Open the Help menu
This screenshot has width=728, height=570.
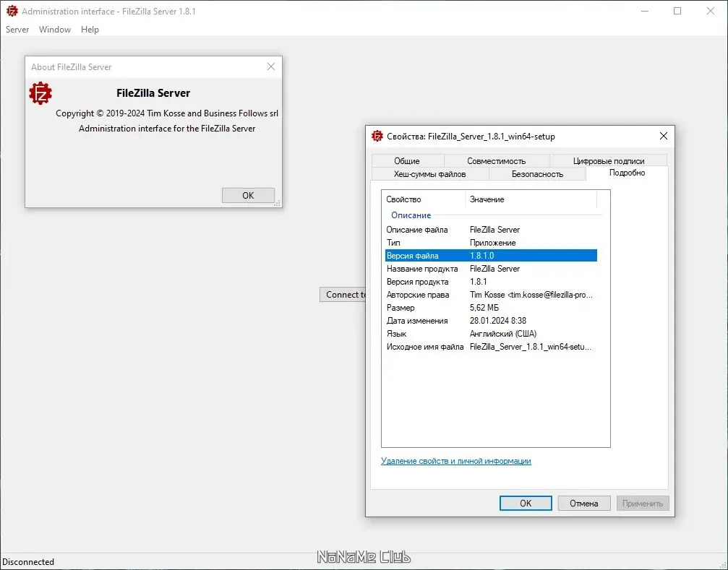pyautogui.click(x=90, y=29)
